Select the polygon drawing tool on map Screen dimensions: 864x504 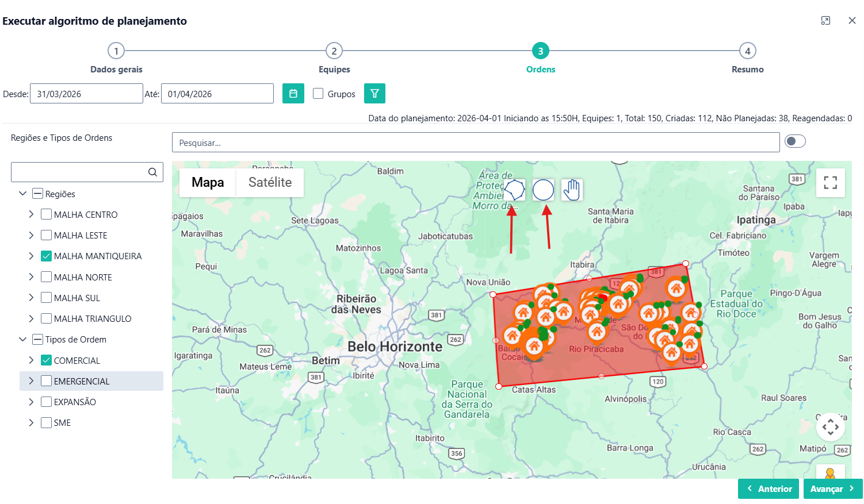tap(514, 190)
